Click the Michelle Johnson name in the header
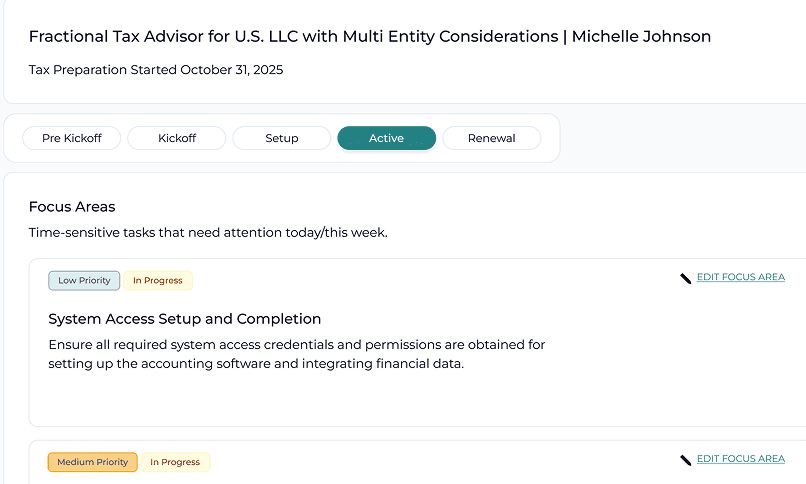 pyautogui.click(x=641, y=36)
